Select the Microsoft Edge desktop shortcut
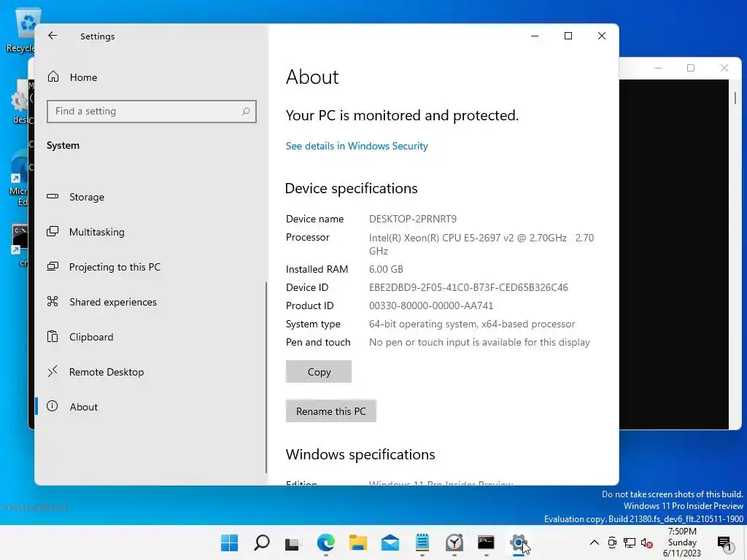 19,179
